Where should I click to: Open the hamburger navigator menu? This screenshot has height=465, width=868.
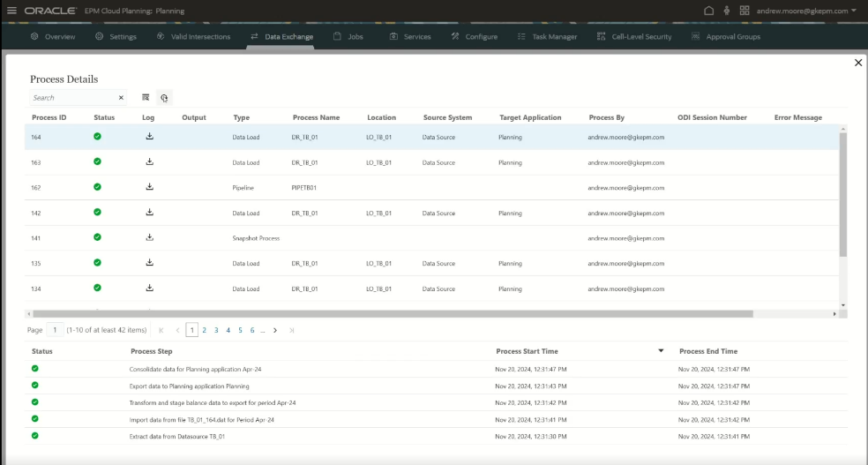[11, 11]
